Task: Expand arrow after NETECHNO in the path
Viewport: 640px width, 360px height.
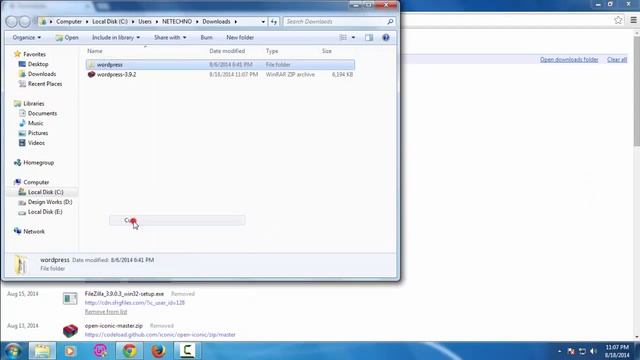Action: pos(197,22)
